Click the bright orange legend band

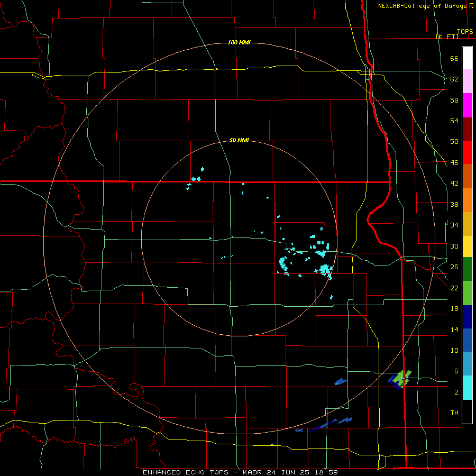click(x=467, y=200)
